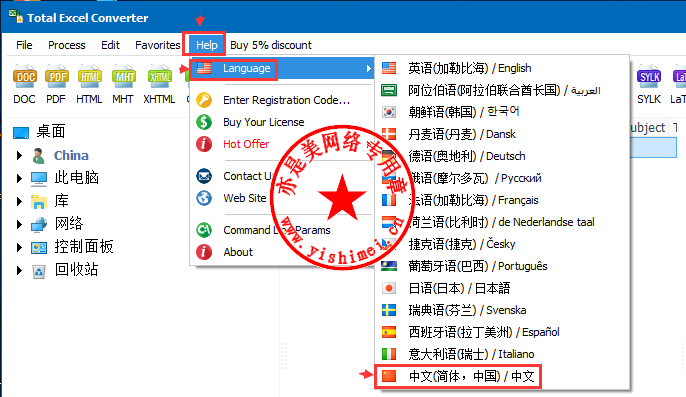Click the Spanish flag icon
This screenshot has width=686, height=397.
tap(388, 332)
